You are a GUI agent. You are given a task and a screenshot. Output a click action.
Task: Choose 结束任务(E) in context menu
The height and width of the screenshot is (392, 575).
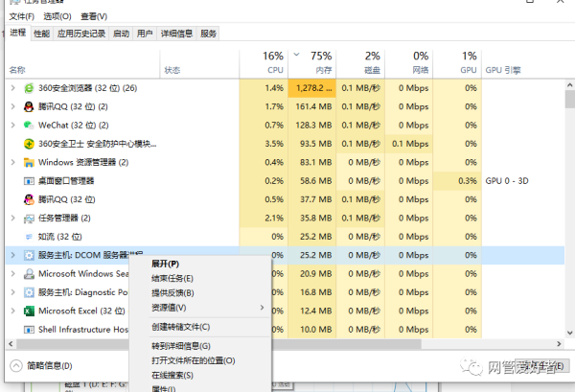point(200,278)
